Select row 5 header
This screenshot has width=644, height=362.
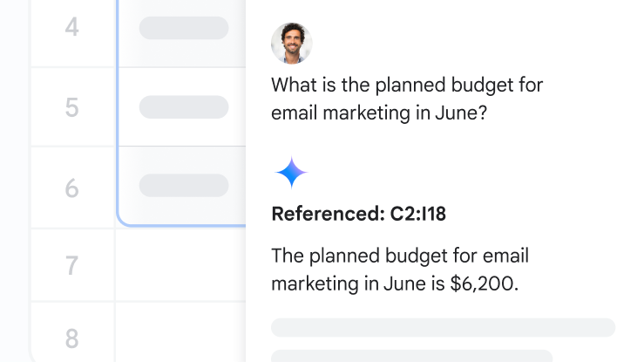(x=72, y=106)
